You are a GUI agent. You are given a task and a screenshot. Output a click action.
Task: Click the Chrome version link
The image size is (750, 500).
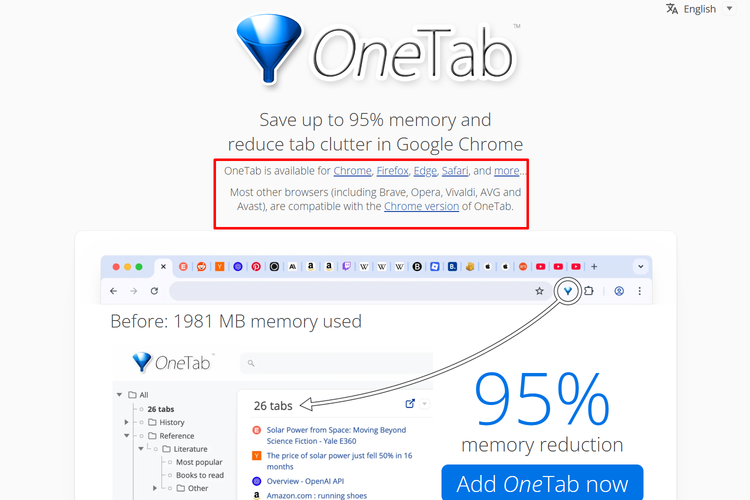(421, 206)
